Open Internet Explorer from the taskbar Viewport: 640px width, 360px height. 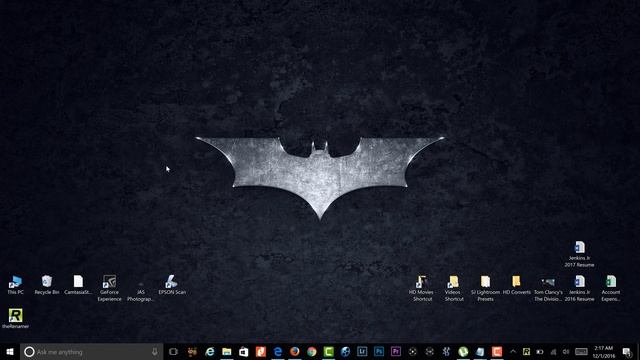210,351
